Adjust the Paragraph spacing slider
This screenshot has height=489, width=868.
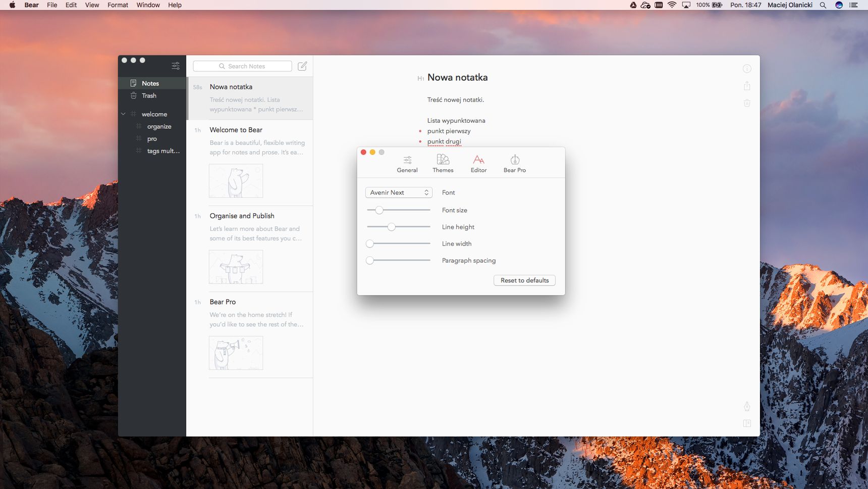click(x=399, y=260)
